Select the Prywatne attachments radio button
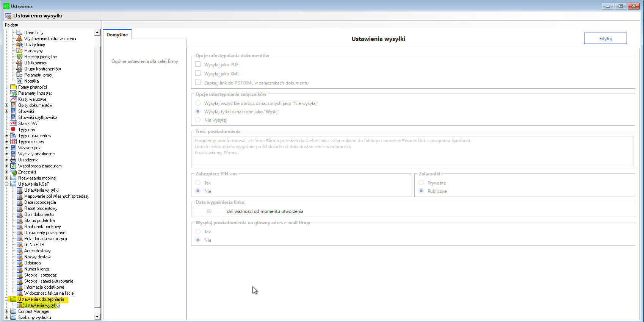 (x=421, y=183)
